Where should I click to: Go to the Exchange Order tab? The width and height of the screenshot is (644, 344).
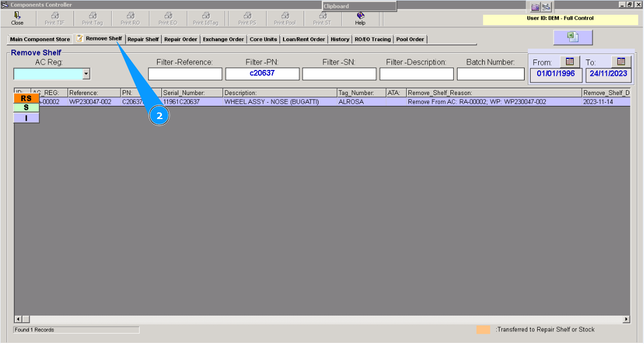coord(224,39)
